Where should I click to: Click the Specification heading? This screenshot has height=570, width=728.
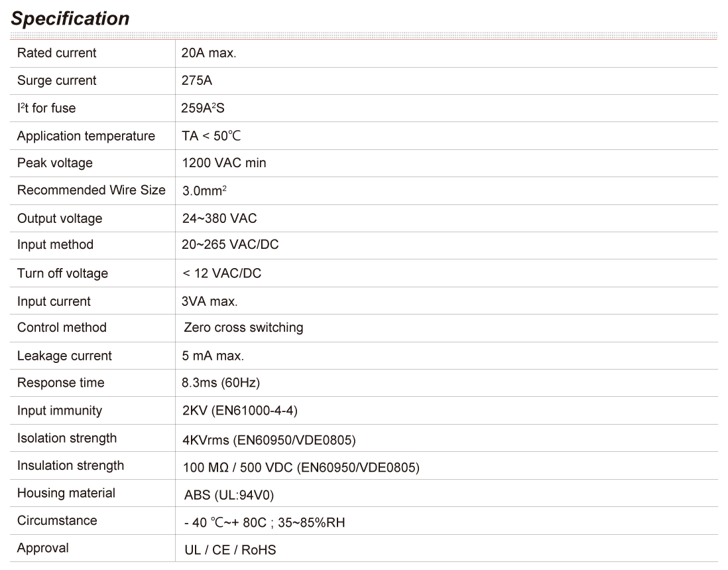point(70,19)
